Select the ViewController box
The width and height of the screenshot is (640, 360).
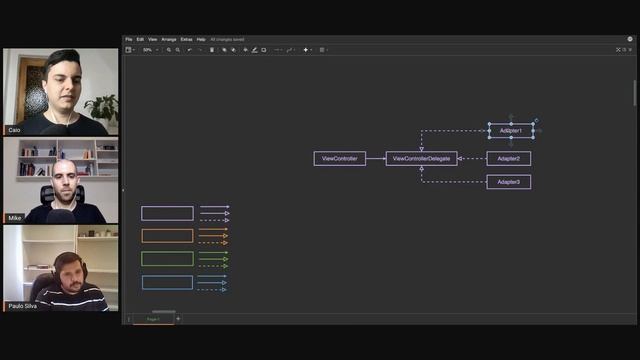point(340,159)
